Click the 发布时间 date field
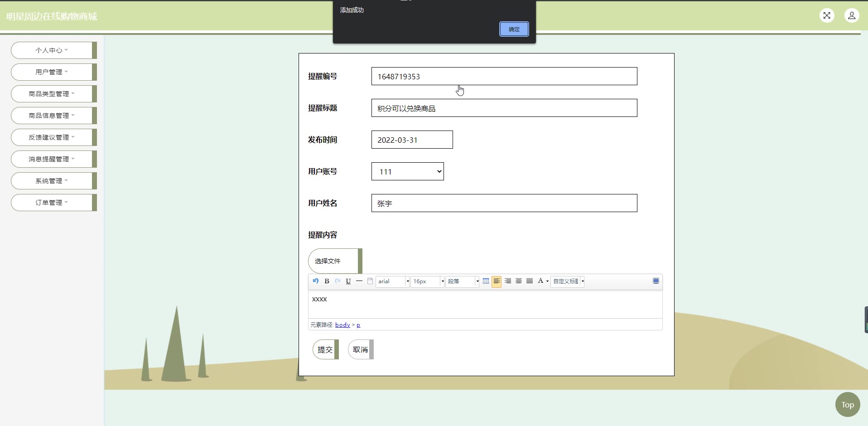The image size is (868, 426). point(412,140)
